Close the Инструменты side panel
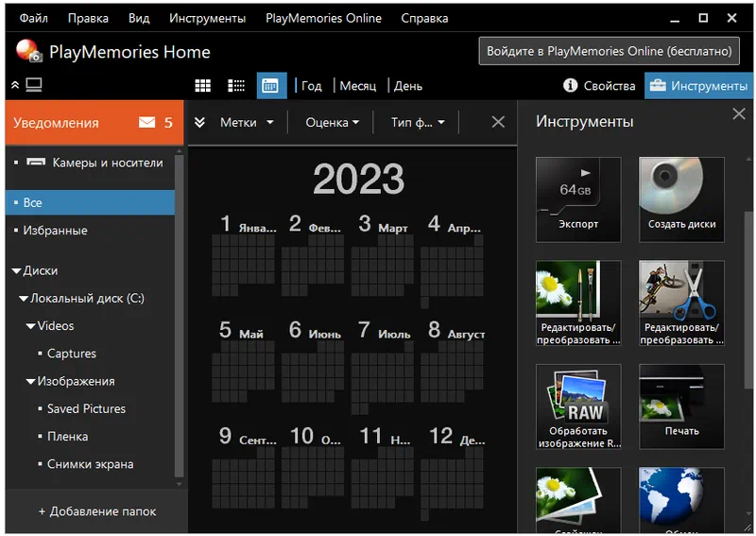The image size is (756, 536). pos(739,113)
